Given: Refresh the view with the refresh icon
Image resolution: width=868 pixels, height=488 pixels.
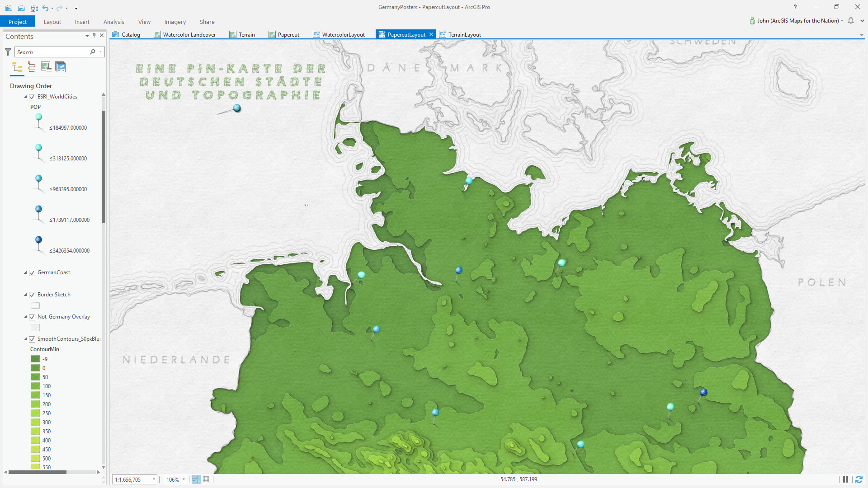Looking at the screenshot, I should [x=859, y=479].
